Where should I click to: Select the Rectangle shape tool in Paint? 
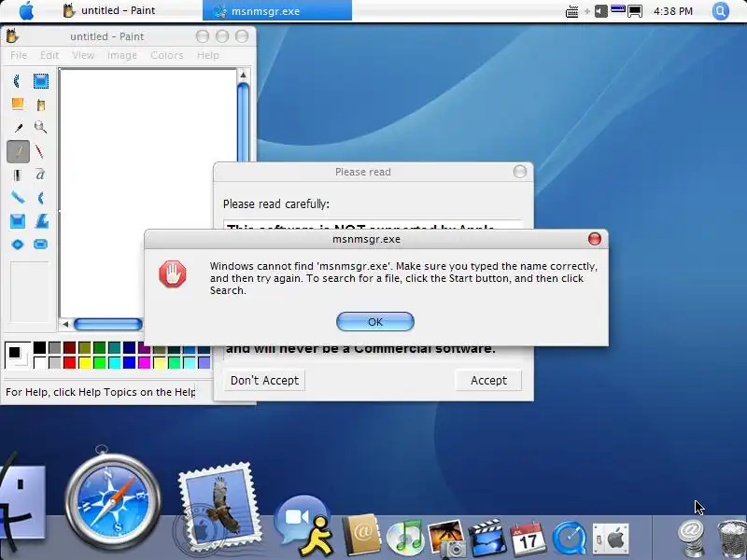coord(18,221)
